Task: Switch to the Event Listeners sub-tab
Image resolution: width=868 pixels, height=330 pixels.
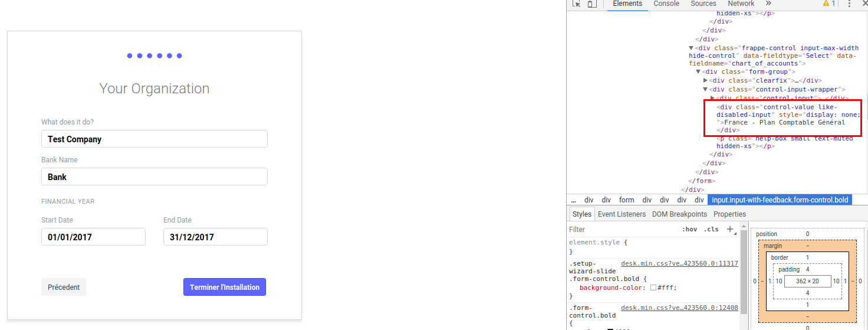Action: (622, 214)
